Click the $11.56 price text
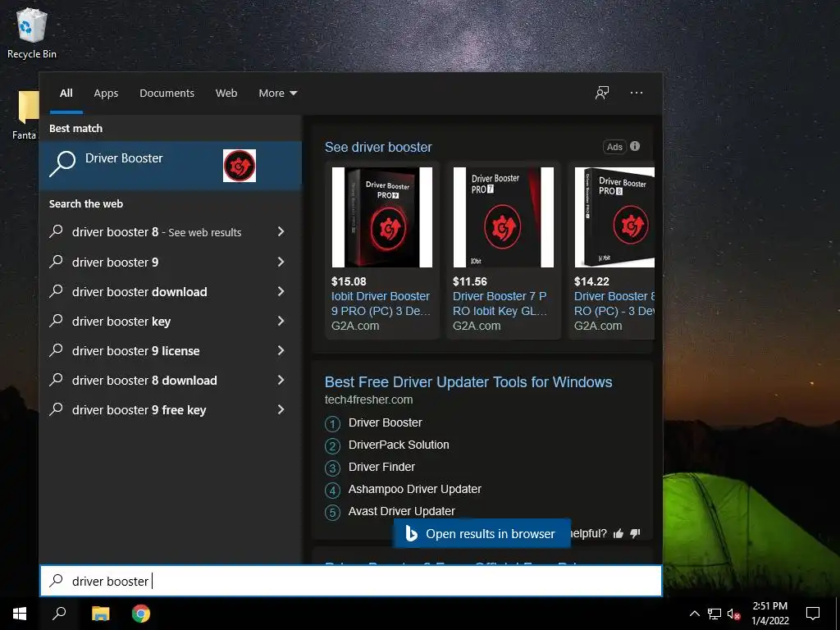Screen dimensions: 840x630 click(470, 281)
